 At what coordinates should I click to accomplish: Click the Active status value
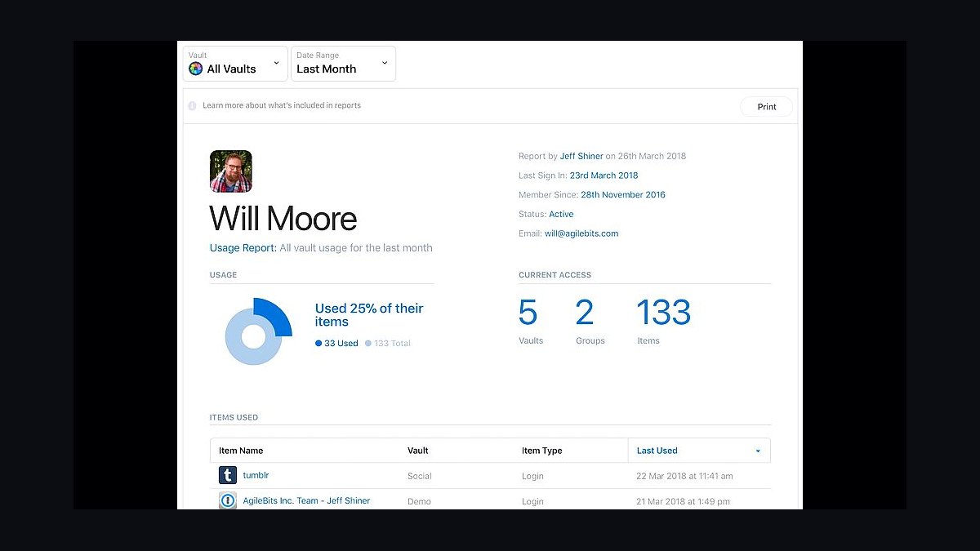pyautogui.click(x=561, y=215)
